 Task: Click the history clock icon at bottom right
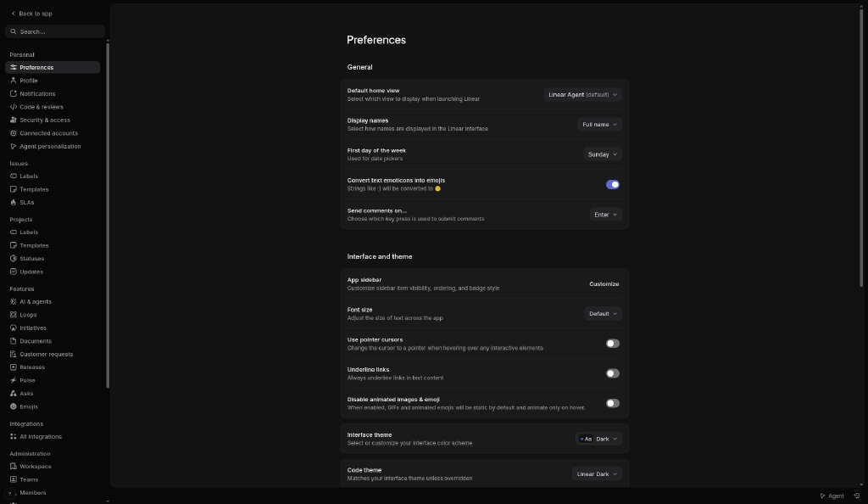coord(857,496)
